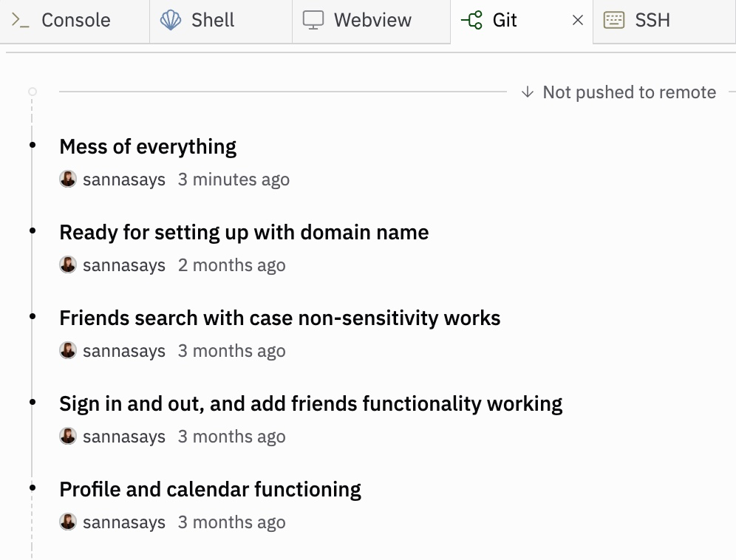
Task: Select "Friends search with case non-sensitivity works" commit
Action: coord(279,318)
